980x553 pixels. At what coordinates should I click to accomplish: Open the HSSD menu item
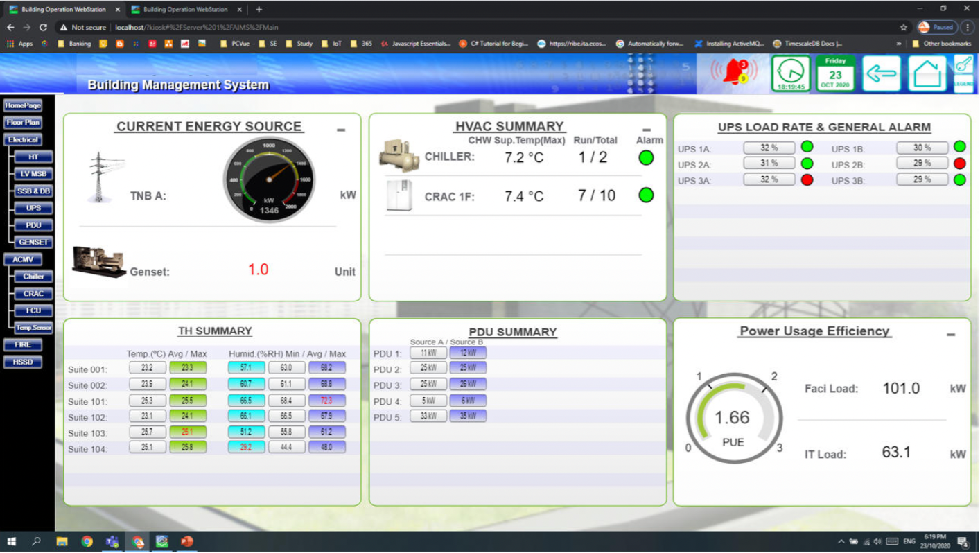coord(23,362)
